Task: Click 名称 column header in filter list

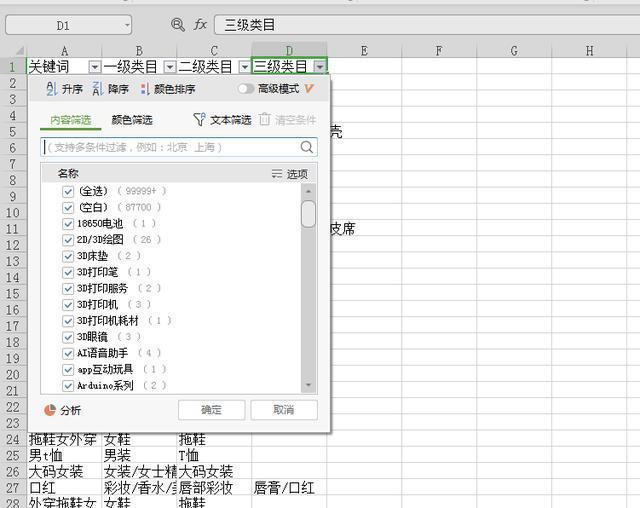Action: pyautogui.click(x=68, y=174)
